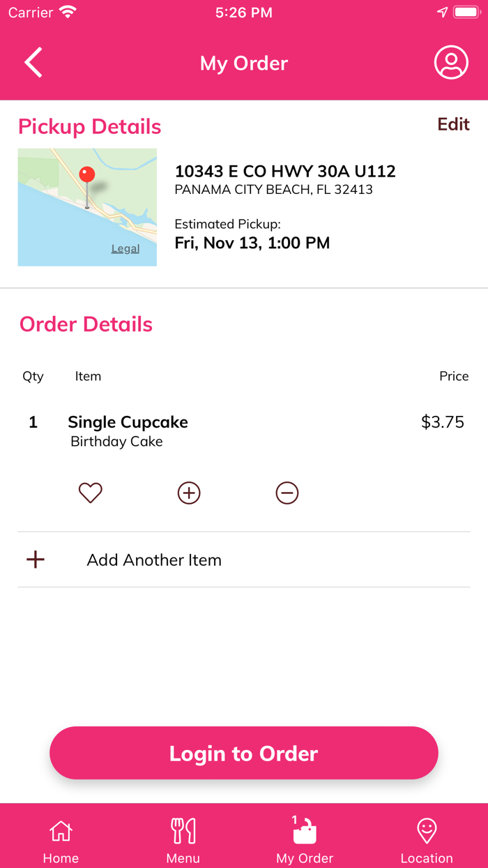Go to the Home tab
The height and width of the screenshot is (868, 488).
click(61, 840)
